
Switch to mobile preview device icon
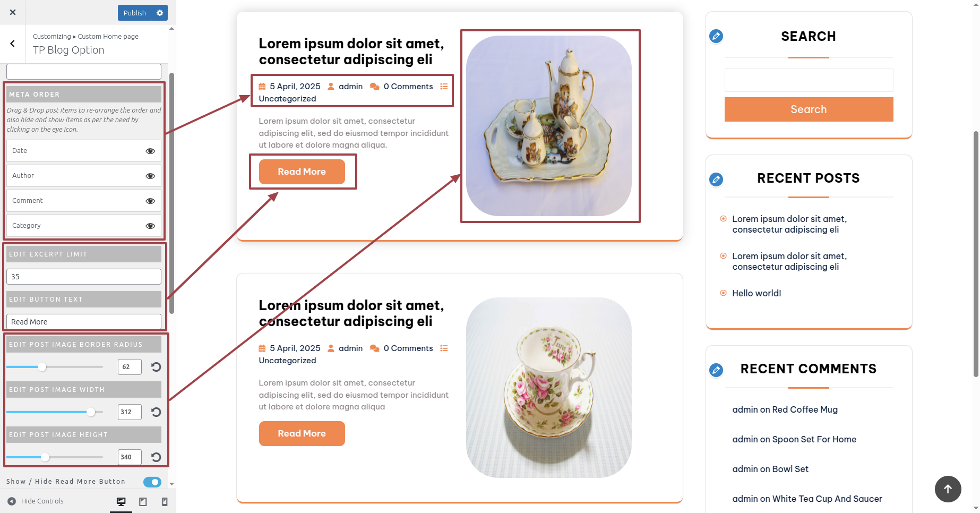(x=165, y=501)
